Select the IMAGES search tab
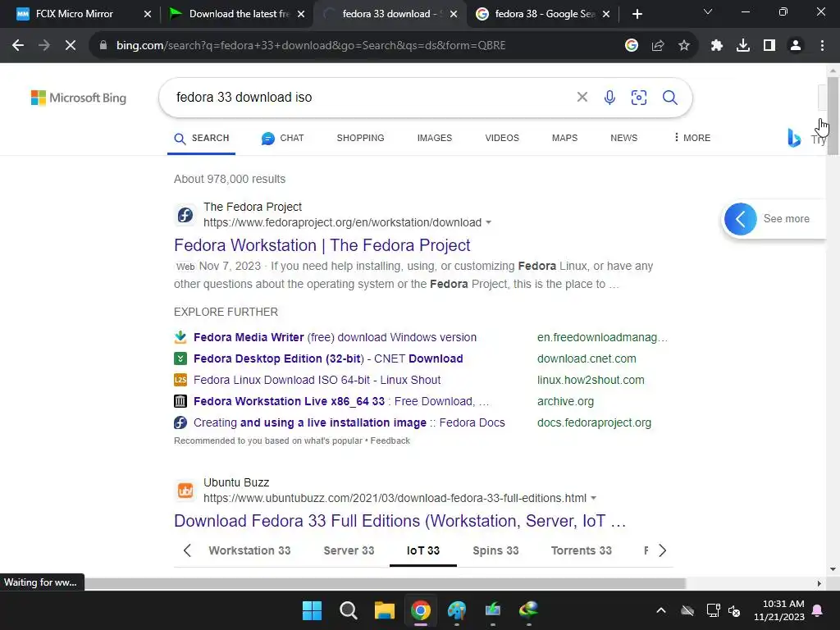 point(435,138)
